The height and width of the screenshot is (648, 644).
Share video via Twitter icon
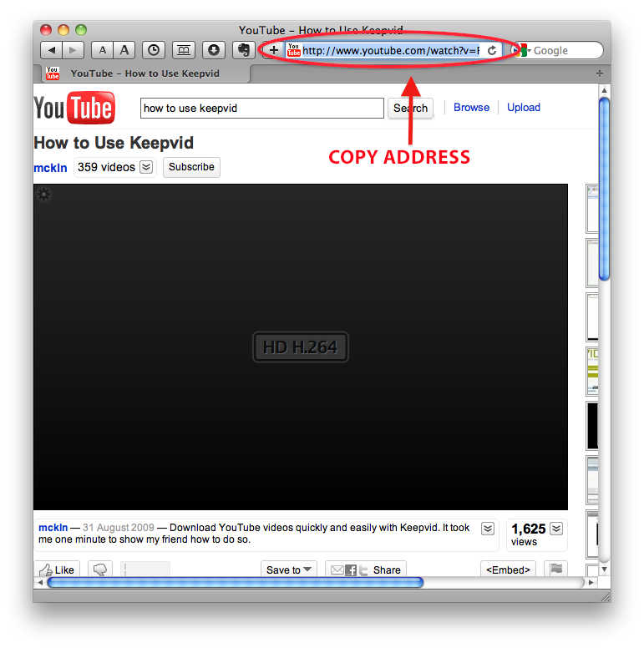click(363, 570)
